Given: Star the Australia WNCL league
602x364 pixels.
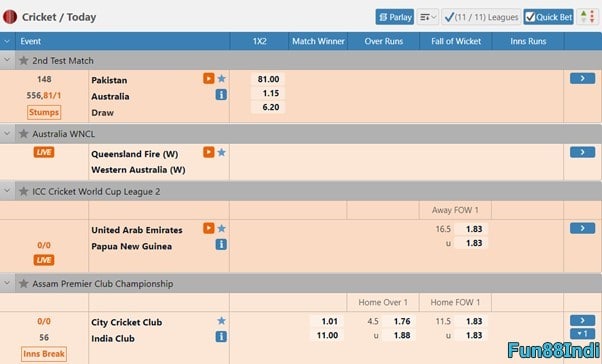Looking at the screenshot, I should 24,134.
